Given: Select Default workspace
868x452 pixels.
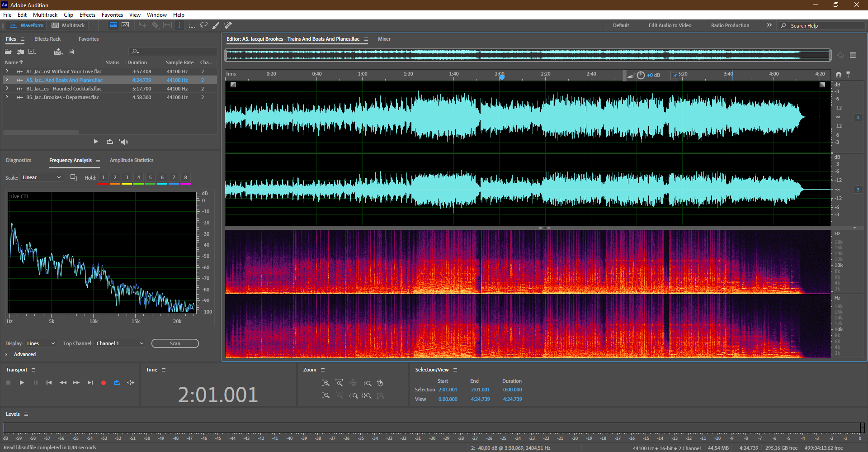Looking at the screenshot, I should pos(621,25).
